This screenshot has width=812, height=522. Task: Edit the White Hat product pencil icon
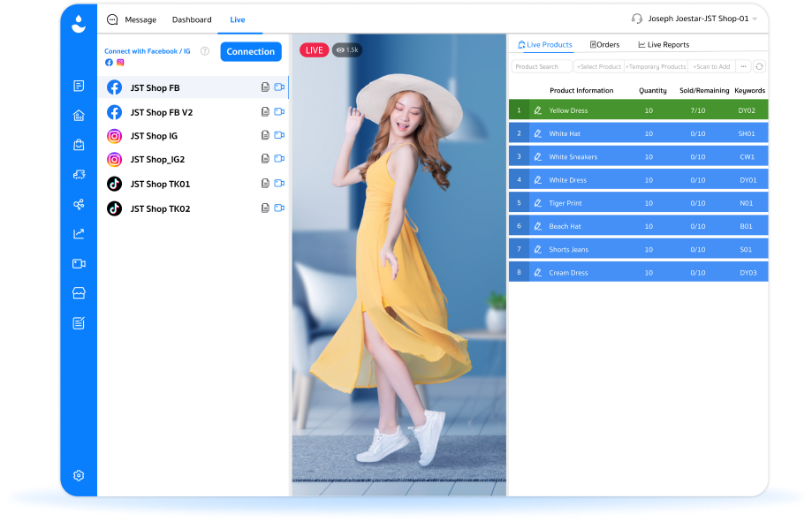point(538,133)
